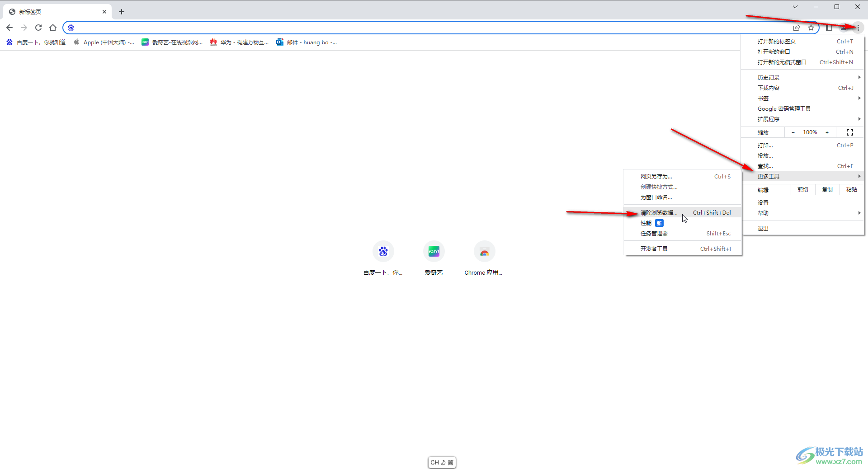
Task: Expand the 帮助 submenu
Action: (x=802, y=213)
